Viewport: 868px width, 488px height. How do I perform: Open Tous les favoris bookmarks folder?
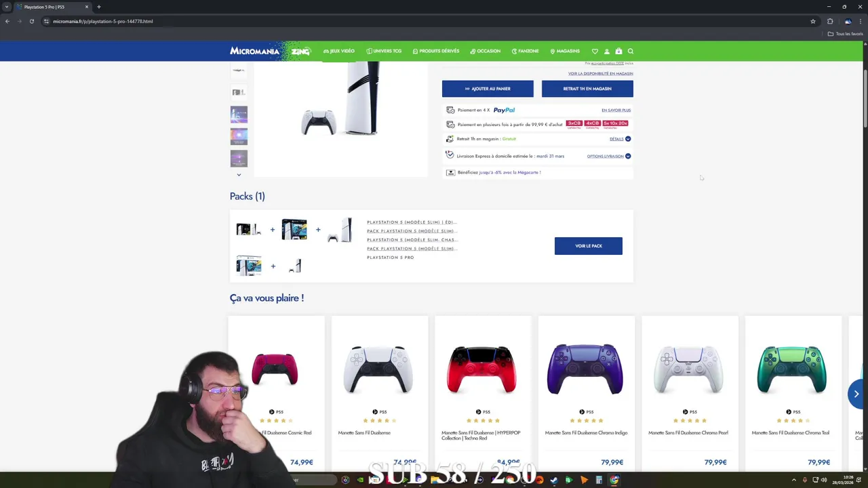pos(845,34)
